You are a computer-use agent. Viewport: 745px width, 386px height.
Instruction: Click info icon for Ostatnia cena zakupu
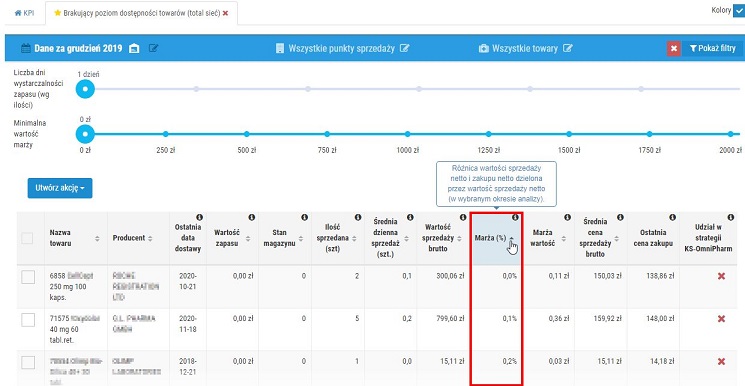(672, 217)
